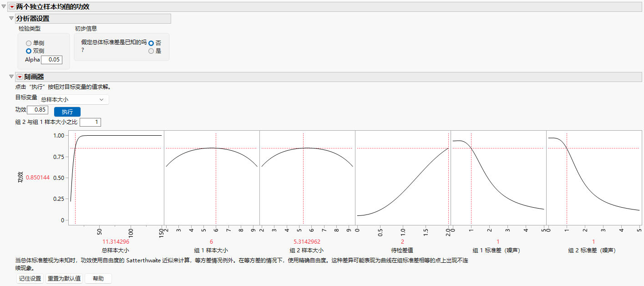Click the Alpha input field
This screenshot has width=644, height=286.
tap(52, 60)
